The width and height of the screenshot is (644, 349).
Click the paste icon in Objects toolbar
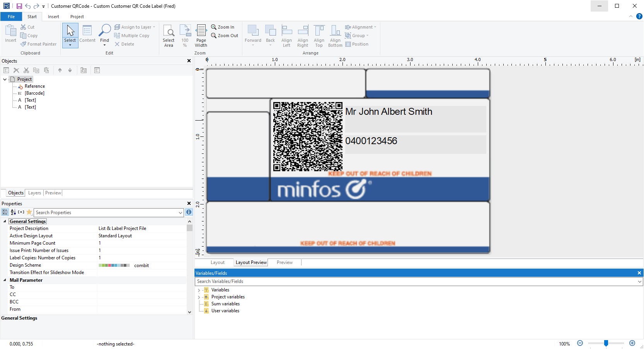click(46, 70)
